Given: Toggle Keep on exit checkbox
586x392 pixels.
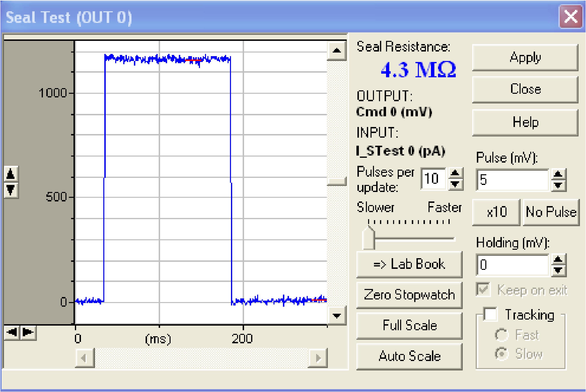Looking at the screenshot, I should [483, 290].
